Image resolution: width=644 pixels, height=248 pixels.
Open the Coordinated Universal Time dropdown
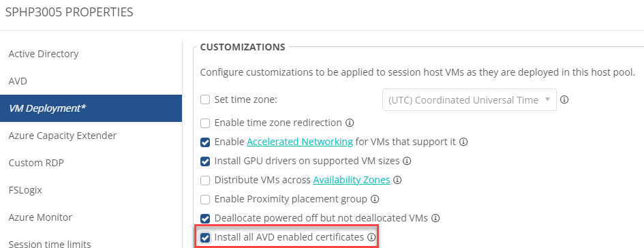click(x=469, y=99)
